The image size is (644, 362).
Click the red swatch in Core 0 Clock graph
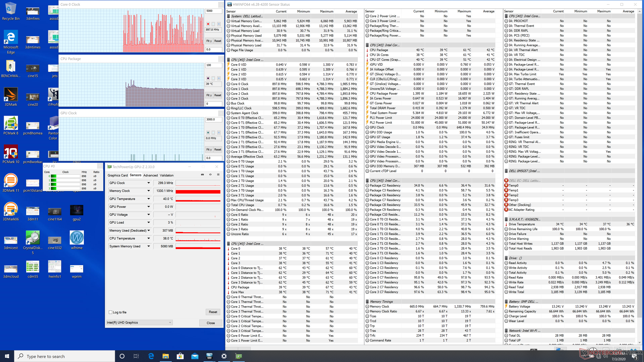coord(208,24)
